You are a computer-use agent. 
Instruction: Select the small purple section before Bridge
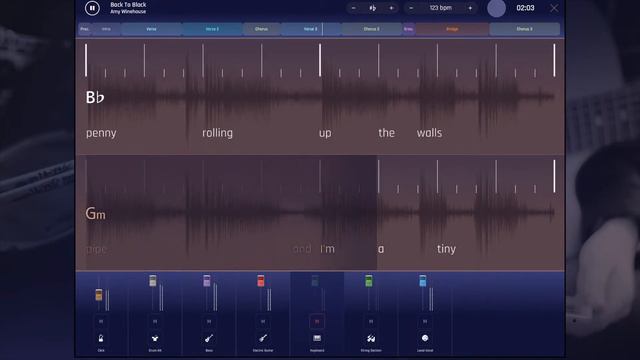tap(409, 29)
